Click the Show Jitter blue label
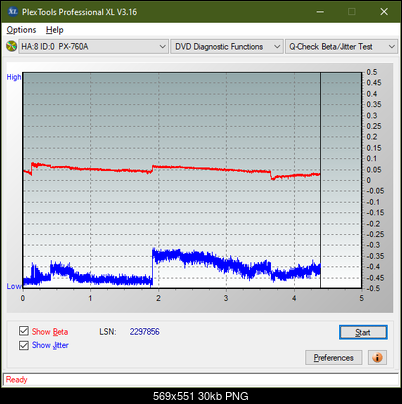 point(50,345)
